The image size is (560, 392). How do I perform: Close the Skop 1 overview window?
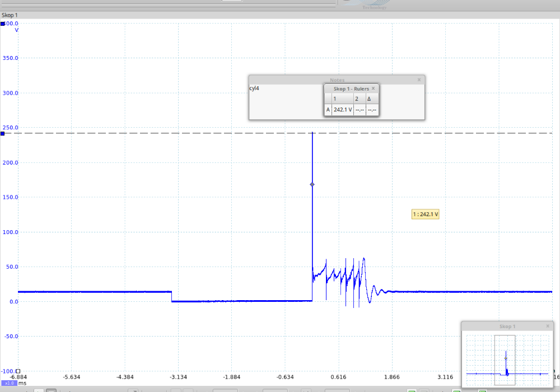(548, 326)
